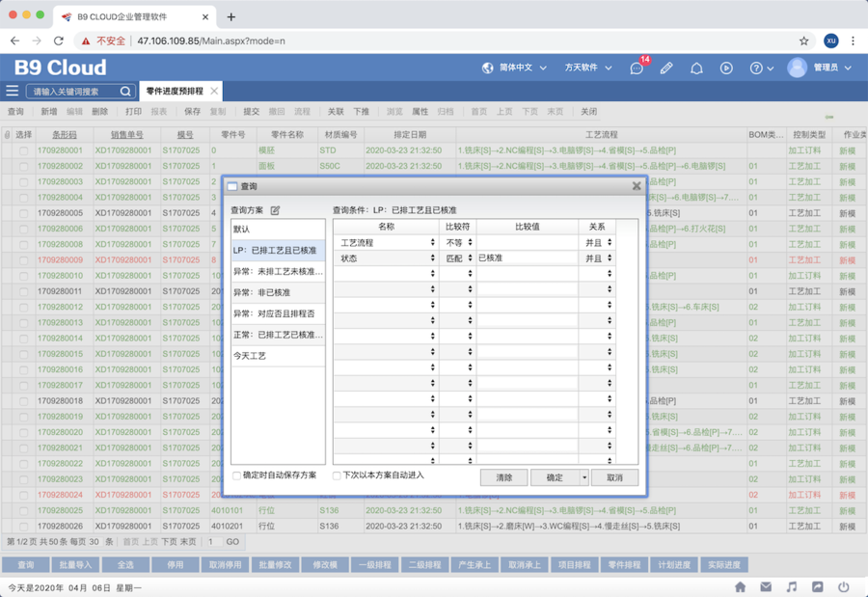Check row 1709280001 select checkbox
The image size is (868, 597).
coord(23,150)
